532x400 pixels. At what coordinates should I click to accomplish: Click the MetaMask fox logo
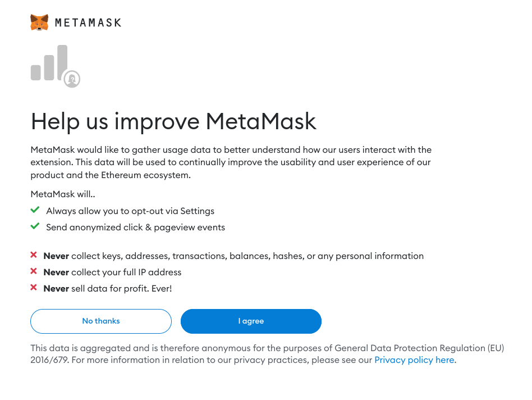[x=39, y=23]
